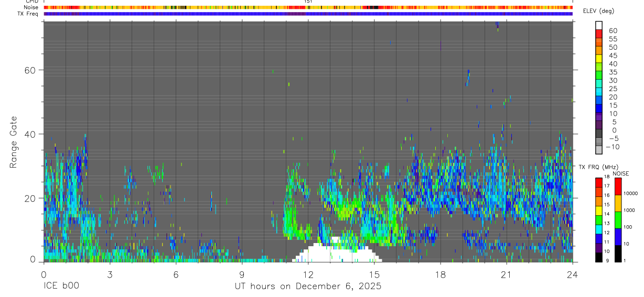This screenshot has height=297, width=644.
Task: Click the 3 hour tick label
Action: point(110,274)
